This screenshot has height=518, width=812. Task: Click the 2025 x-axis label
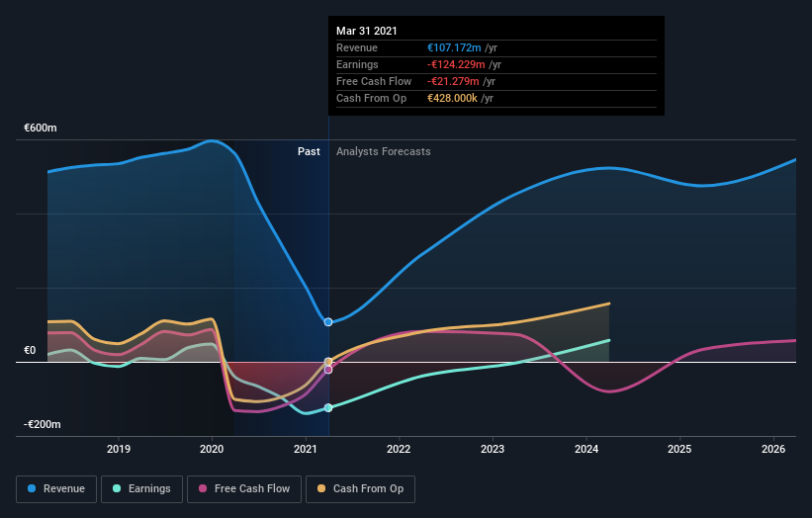point(679,449)
